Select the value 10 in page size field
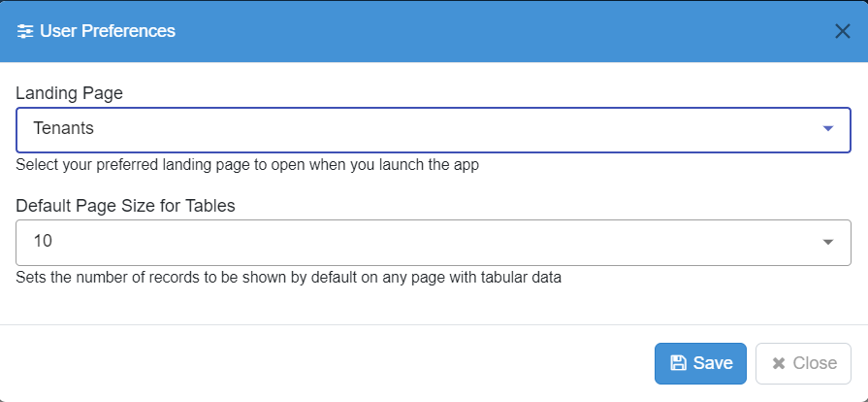The image size is (868, 402). 43,242
